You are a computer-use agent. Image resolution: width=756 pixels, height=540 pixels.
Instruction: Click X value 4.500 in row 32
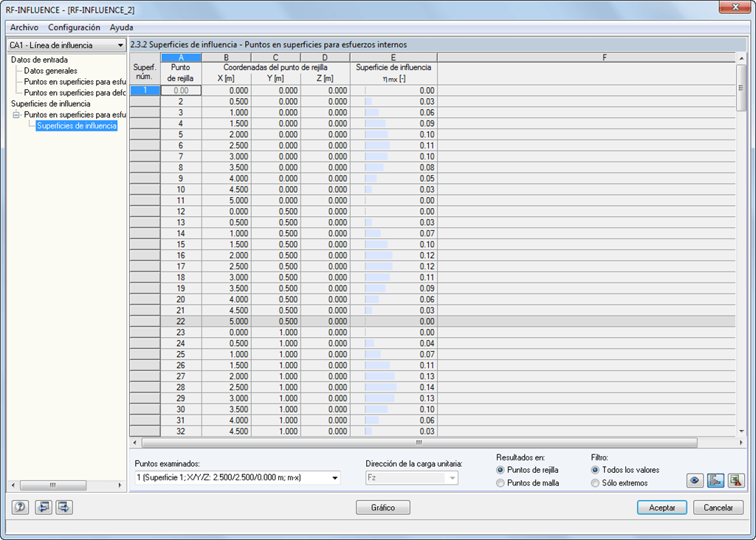pyautogui.click(x=226, y=431)
